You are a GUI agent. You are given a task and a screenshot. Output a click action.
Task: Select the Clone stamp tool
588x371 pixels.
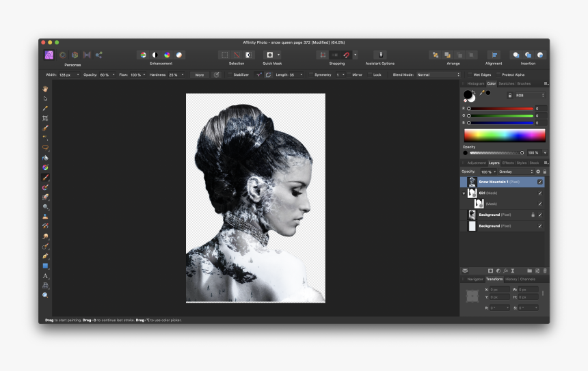[x=45, y=217]
